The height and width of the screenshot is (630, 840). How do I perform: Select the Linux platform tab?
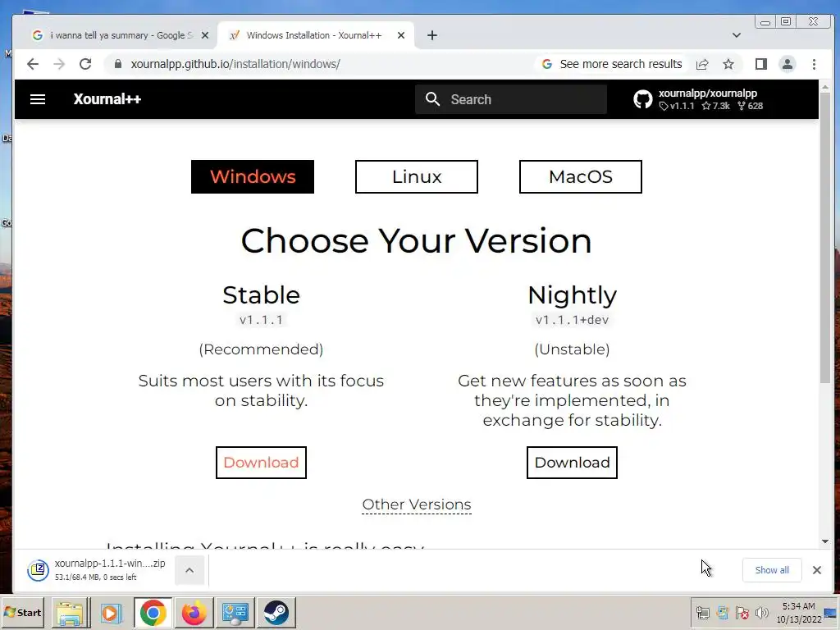click(416, 177)
